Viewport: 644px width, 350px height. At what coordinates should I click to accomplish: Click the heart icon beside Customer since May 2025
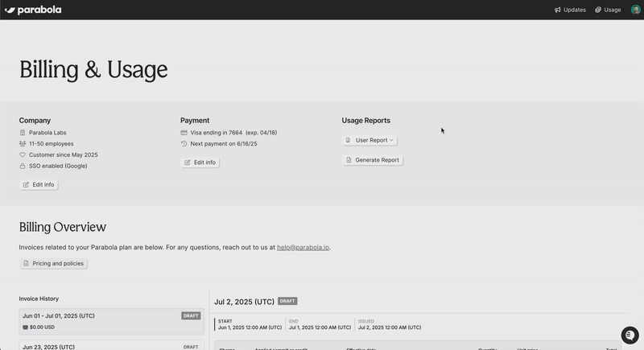tap(23, 154)
